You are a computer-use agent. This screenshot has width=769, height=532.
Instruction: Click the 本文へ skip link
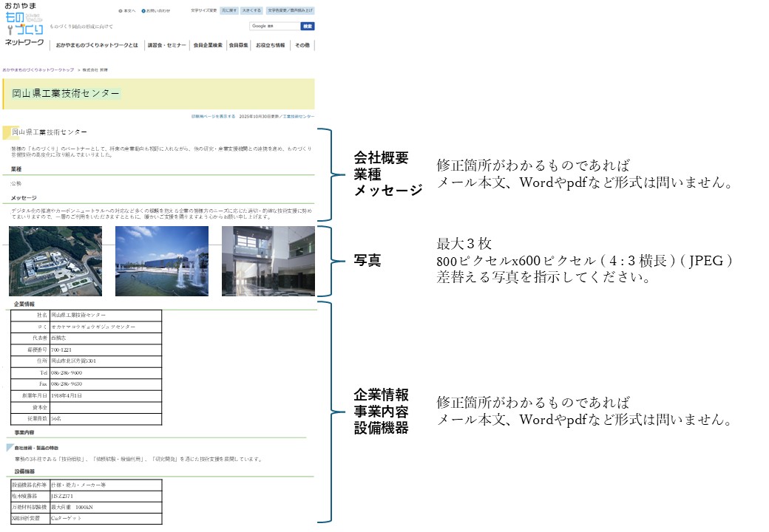click(128, 10)
